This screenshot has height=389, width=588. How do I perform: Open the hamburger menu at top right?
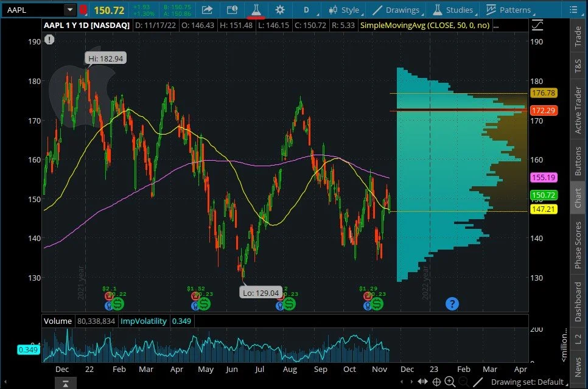573,10
